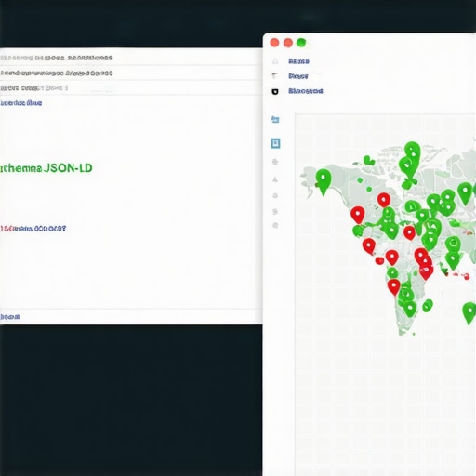Open the blue link below the header rows
The height and width of the screenshot is (476, 476).
(x=20, y=103)
